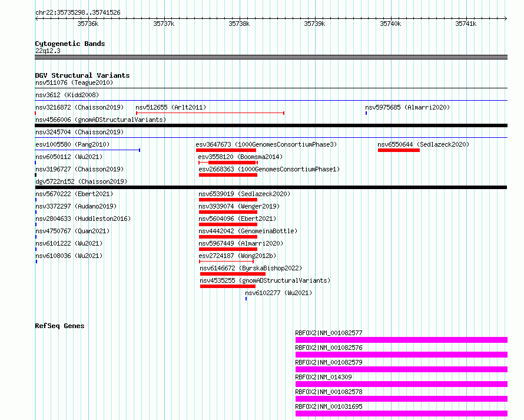
Task: Click chr22:35735298..35741526 coordinate label
Action: tap(78, 13)
